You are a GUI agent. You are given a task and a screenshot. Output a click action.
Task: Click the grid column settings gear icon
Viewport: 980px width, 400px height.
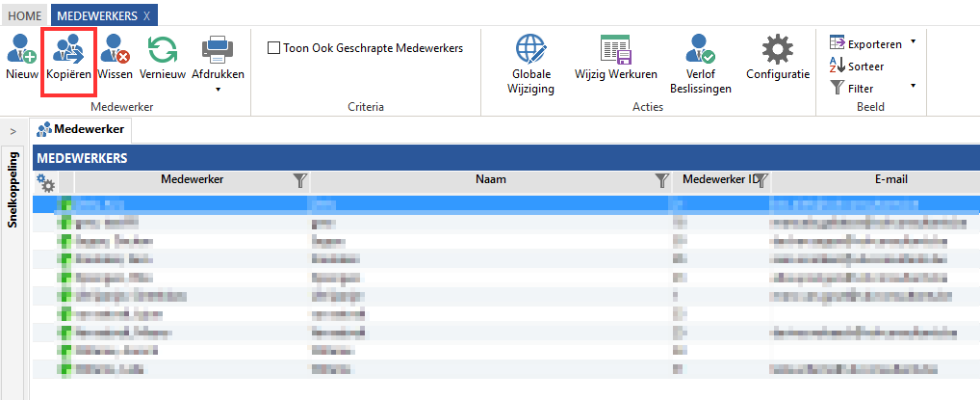[44, 182]
